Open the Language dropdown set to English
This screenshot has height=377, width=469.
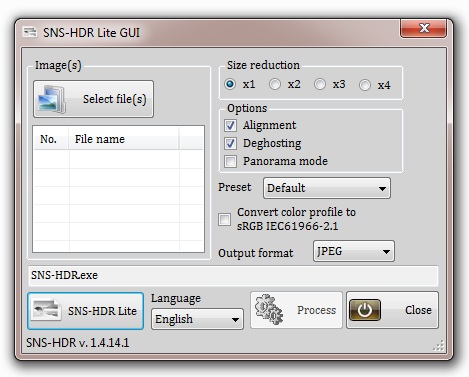pyautogui.click(x=197, y=319)
